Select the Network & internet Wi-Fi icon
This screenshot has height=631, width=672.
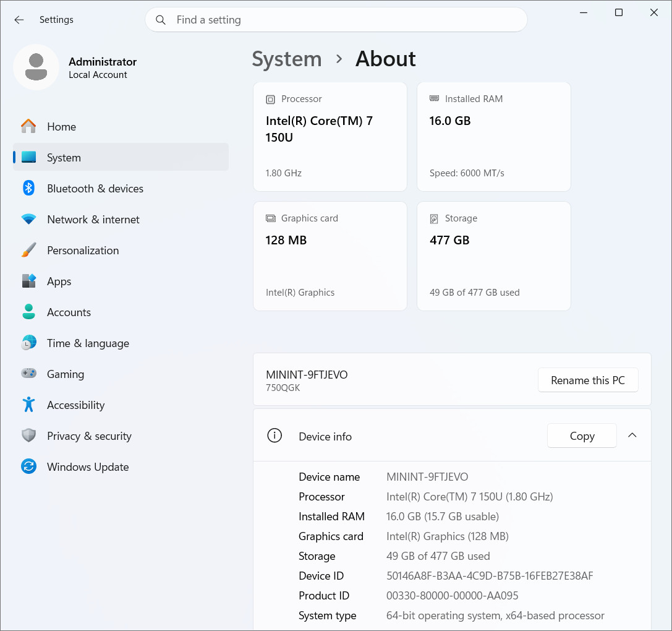click(x=28, y=219)
